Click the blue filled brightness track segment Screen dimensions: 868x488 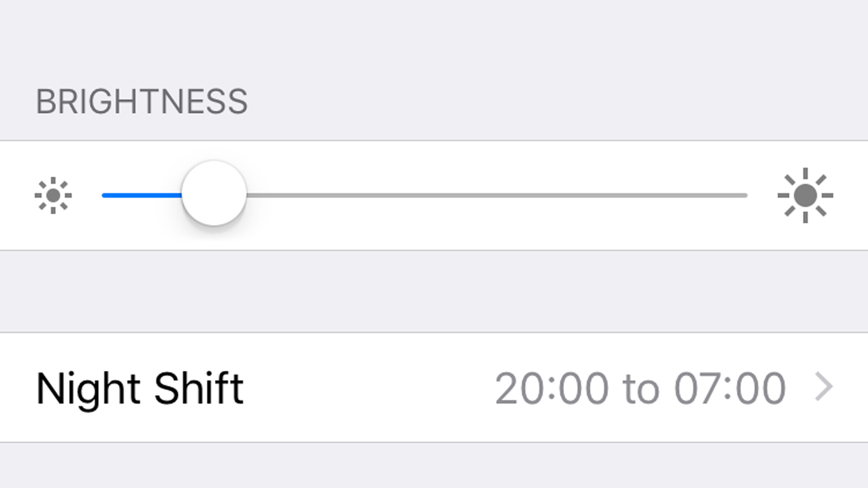click(x=141, y=195)
